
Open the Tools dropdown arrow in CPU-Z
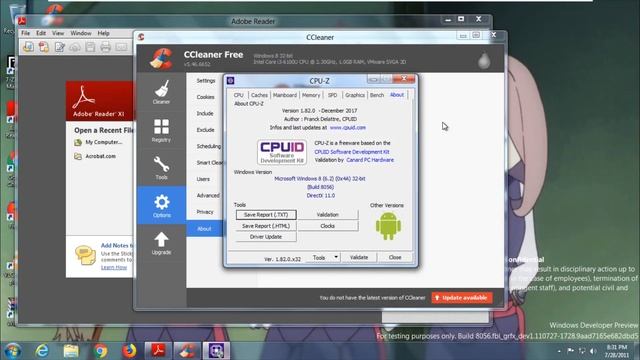pos(336,257)
